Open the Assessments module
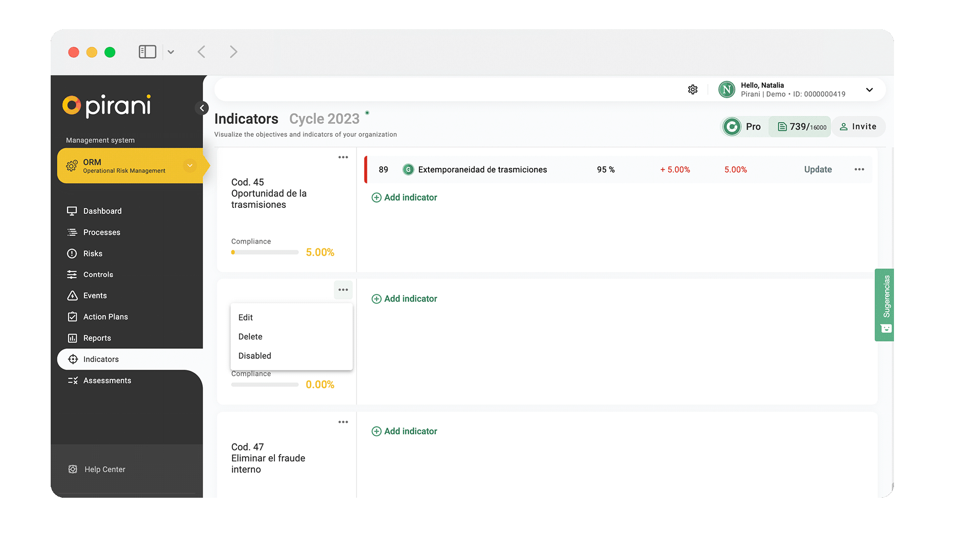Viewport: 980px width, 551px height. coord(107,380)
